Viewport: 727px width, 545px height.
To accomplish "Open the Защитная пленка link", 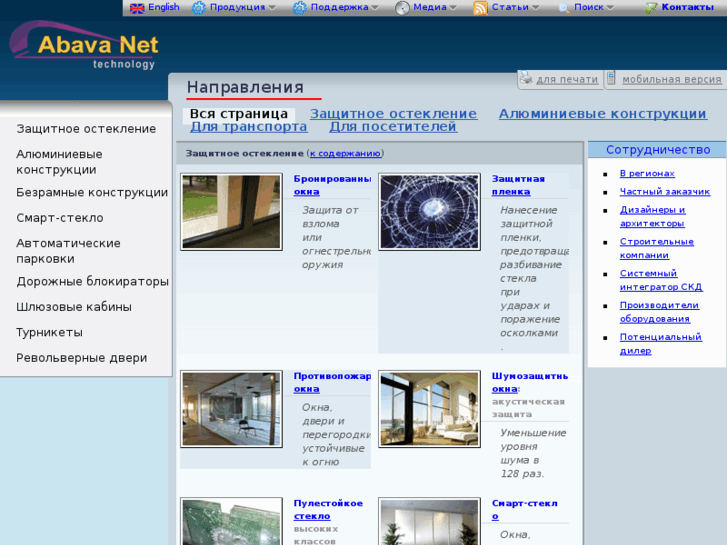I will (x=518, y=185).
